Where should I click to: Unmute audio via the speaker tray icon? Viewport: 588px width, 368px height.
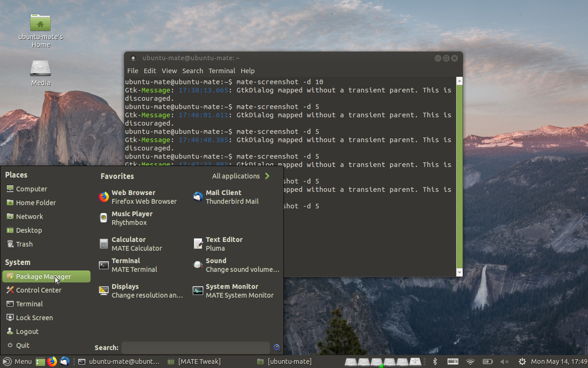(x=504, y=362)
